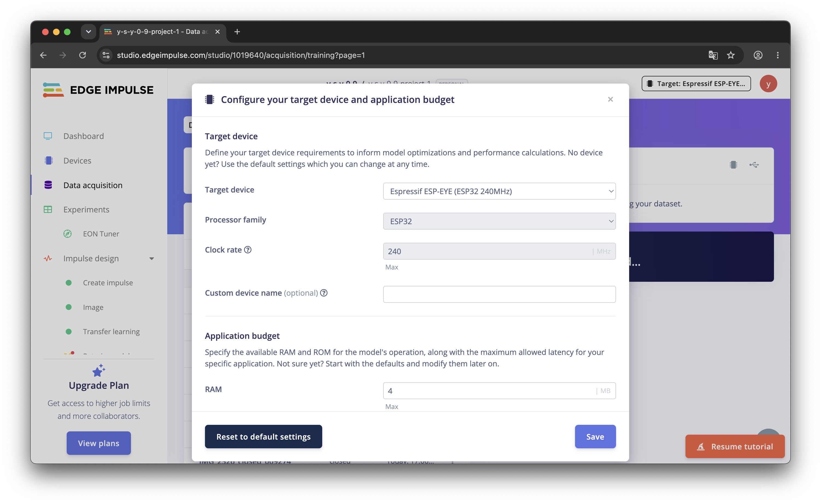Screen dimensions: 821x504
Task: Open the Processor family dropdown
Action: pyautogui.click(x=499, y=221)
